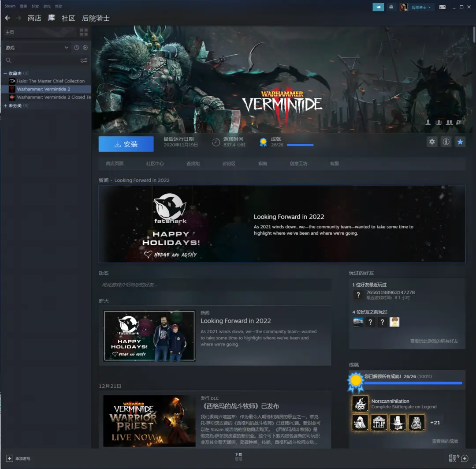The image size is (476, 469).
Task: Open the 西格玛的战斗牧师 已发布 headline
Action: click(x=240, y=406)
